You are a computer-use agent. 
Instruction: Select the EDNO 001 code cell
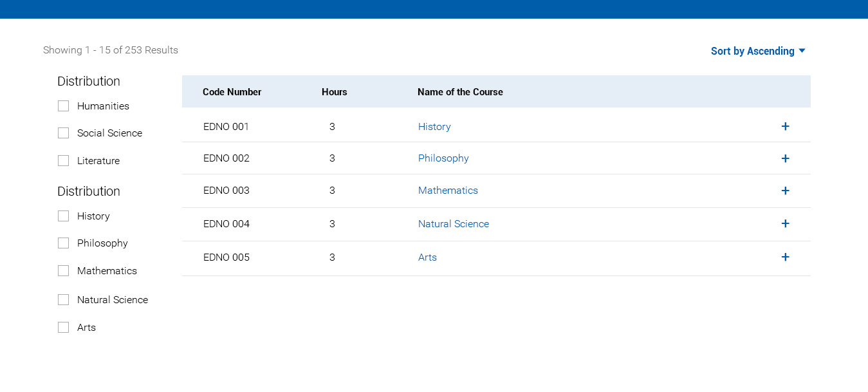[x=226, y=127]
